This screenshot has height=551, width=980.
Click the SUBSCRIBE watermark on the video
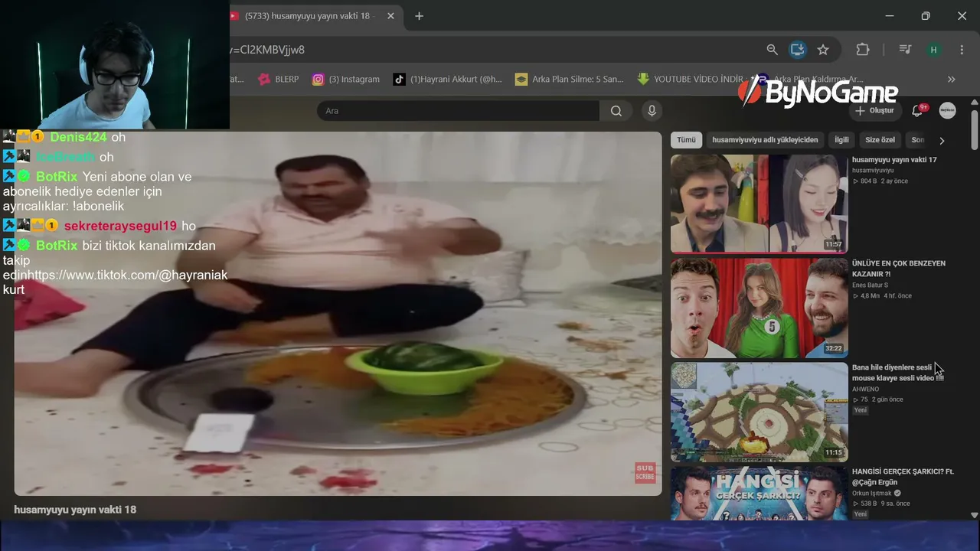(x=645, y=472)
